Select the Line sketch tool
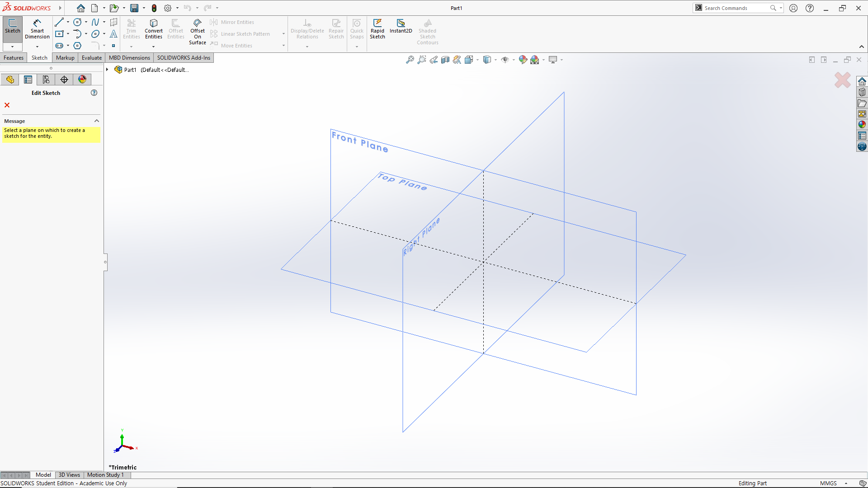 tap(59, 22)
